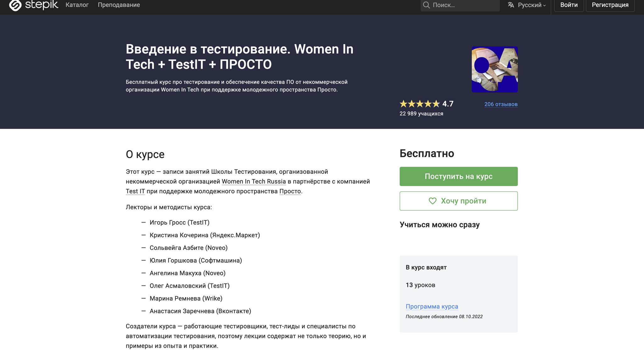The image size is (644, 359).
Task: Click the Хочу пройти button
Action: (x=458, y=201)
